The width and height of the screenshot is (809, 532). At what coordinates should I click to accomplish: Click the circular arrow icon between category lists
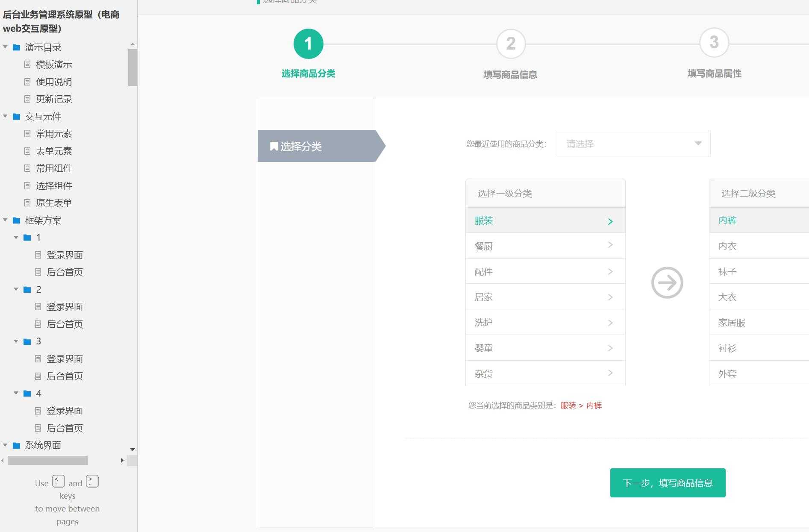pyautogui.click(x=667, y=282)
